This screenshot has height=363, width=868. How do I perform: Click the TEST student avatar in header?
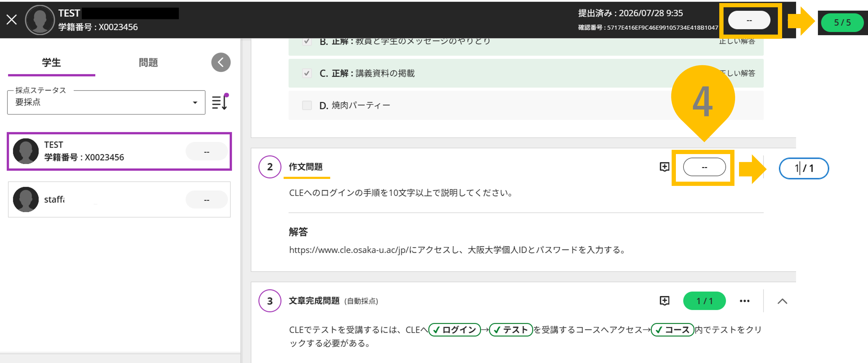point(40,20)
